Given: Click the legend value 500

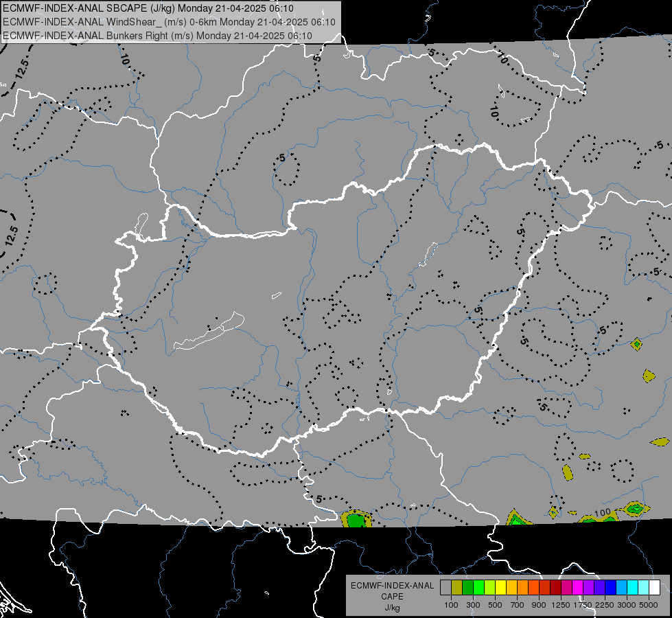Looking at the screenshot, I should click(495, 605).
